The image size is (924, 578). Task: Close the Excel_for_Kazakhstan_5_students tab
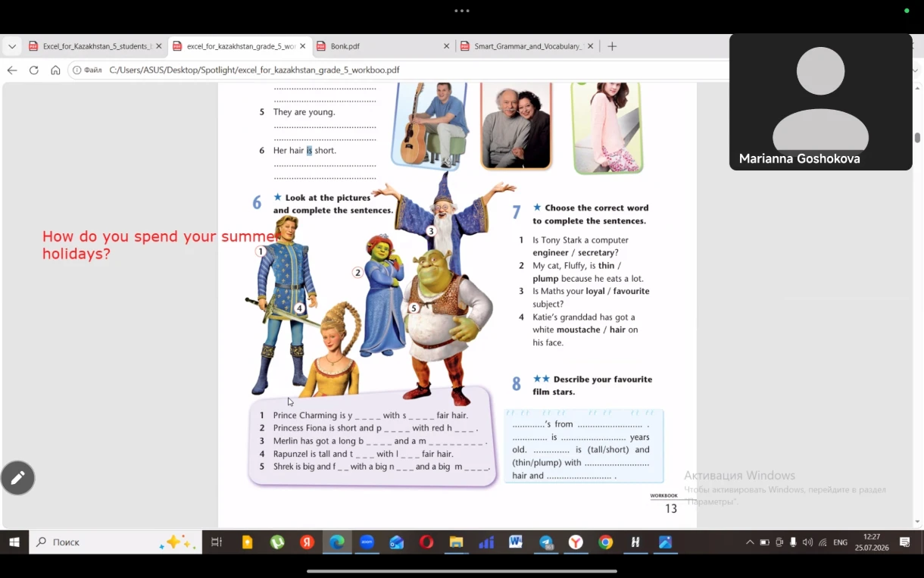158,46
